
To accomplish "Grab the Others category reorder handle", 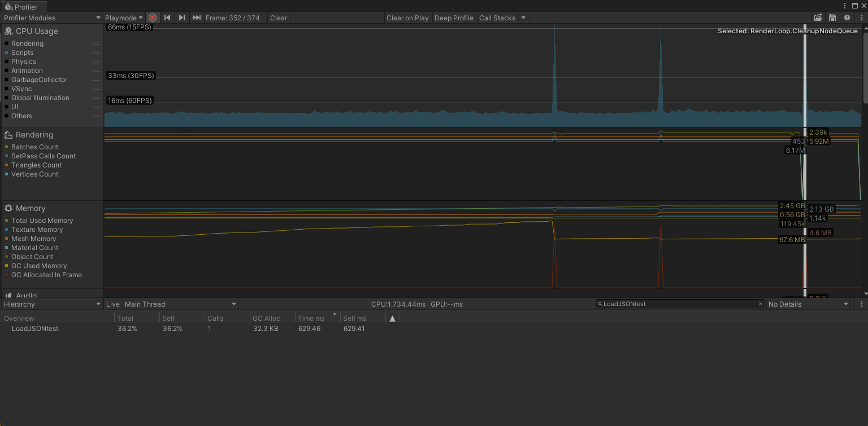I will point(97,116).
